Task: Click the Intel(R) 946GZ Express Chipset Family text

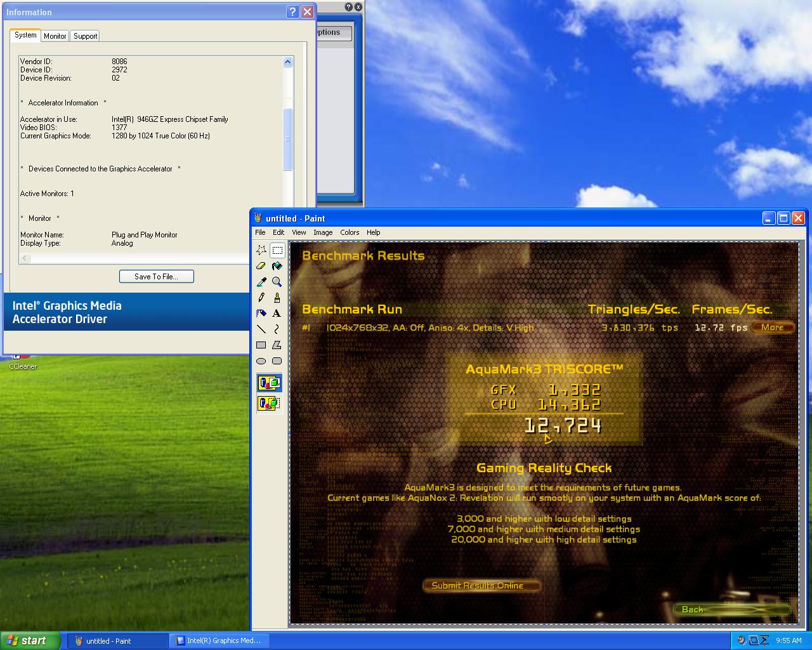Action: 170,119
